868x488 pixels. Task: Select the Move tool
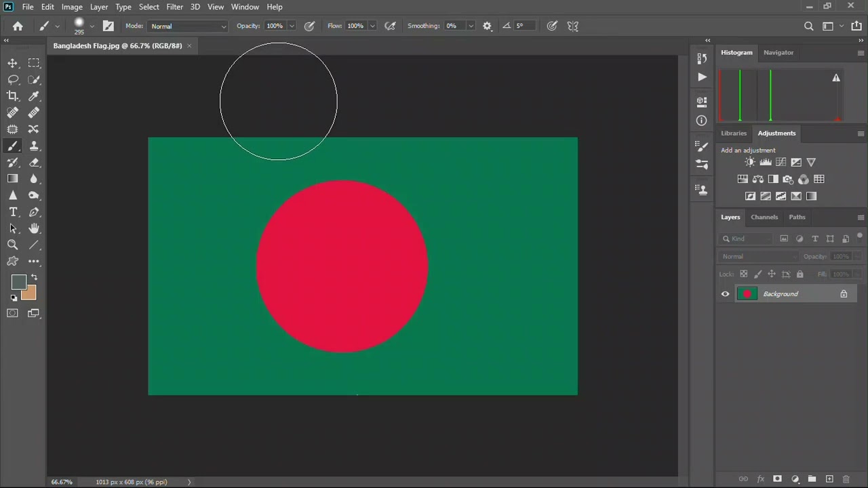pos(13,63)
